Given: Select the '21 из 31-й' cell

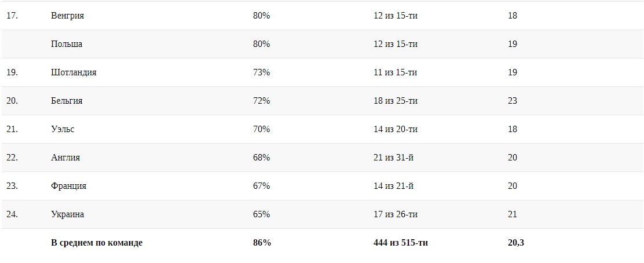Looking at the screenshot, I should tap(394, 158).
